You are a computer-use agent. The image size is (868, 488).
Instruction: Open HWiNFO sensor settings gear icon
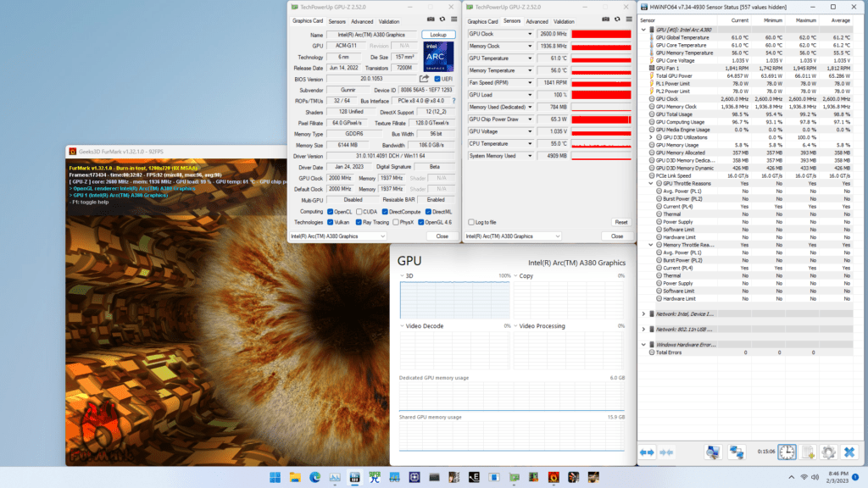click(x=828, y=452)
